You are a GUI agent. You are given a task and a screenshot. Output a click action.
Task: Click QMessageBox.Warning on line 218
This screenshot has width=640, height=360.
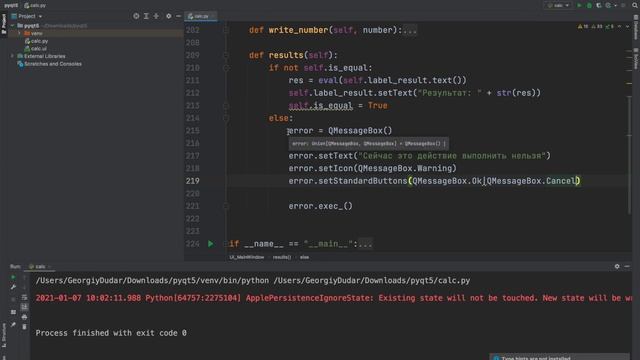coord(405,168)
